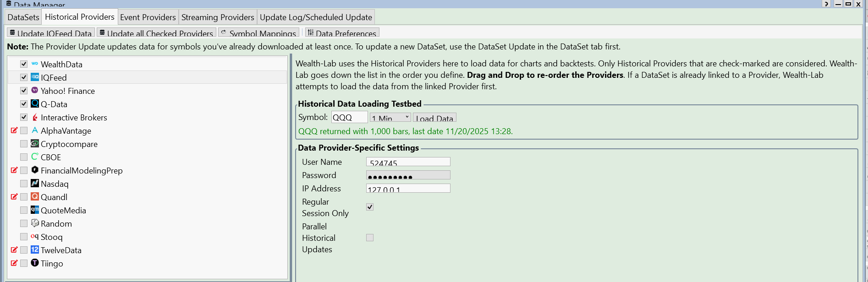Open the 1 Min timeframe dropdown

[x=390, y=118]
